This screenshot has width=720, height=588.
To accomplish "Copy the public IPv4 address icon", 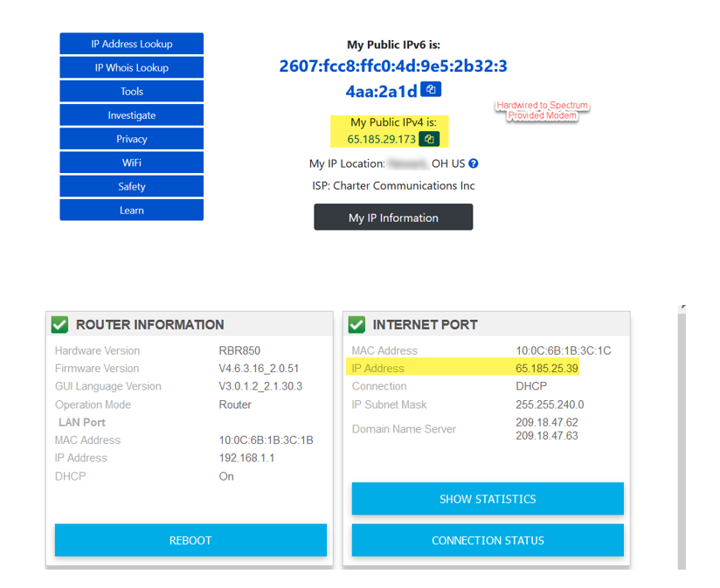I will click(429, 139).
